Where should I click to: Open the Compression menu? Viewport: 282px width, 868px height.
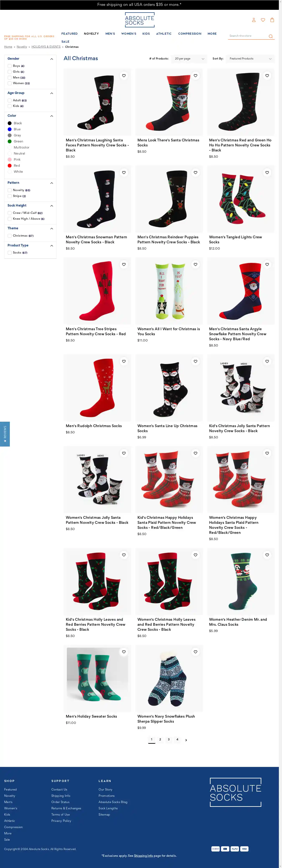tap(190, 34)
